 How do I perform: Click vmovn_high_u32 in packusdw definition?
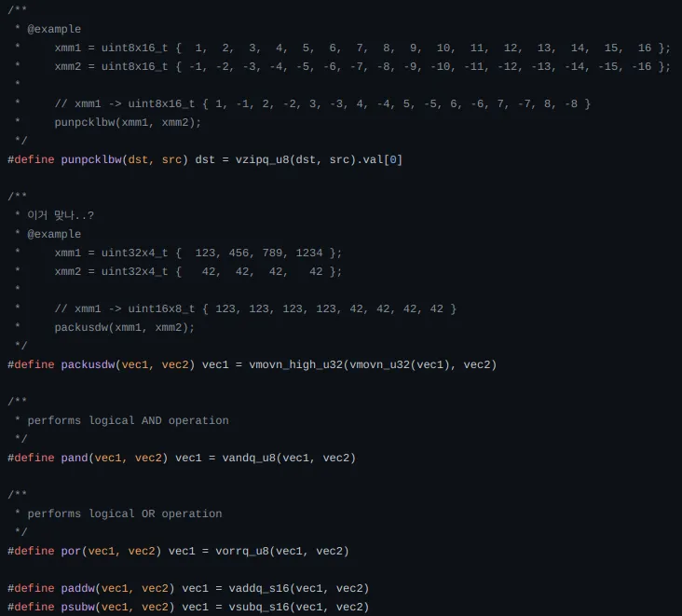tap(295, 364)
